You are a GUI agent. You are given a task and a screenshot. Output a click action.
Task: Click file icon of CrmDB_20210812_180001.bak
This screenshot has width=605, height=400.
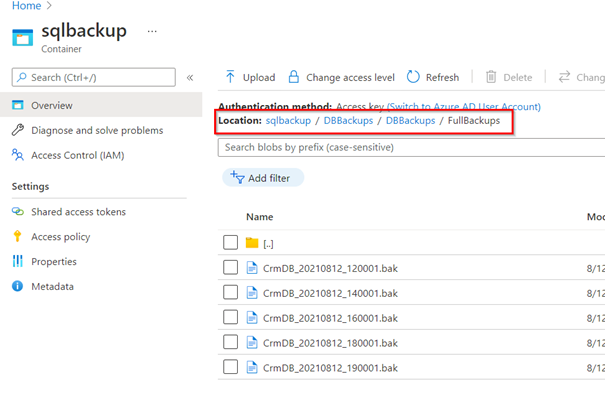pos(252,342)
